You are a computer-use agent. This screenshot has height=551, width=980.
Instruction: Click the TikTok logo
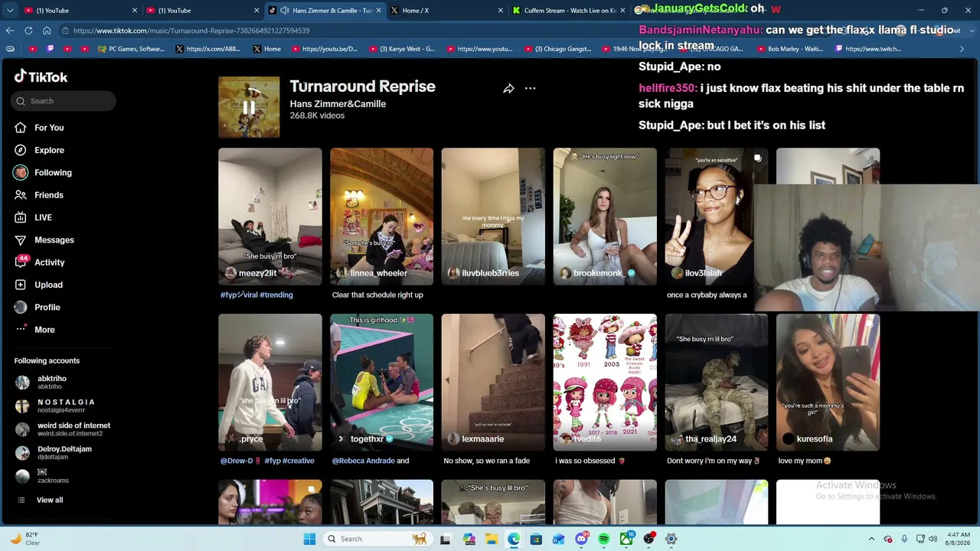[x=41, y=77]
